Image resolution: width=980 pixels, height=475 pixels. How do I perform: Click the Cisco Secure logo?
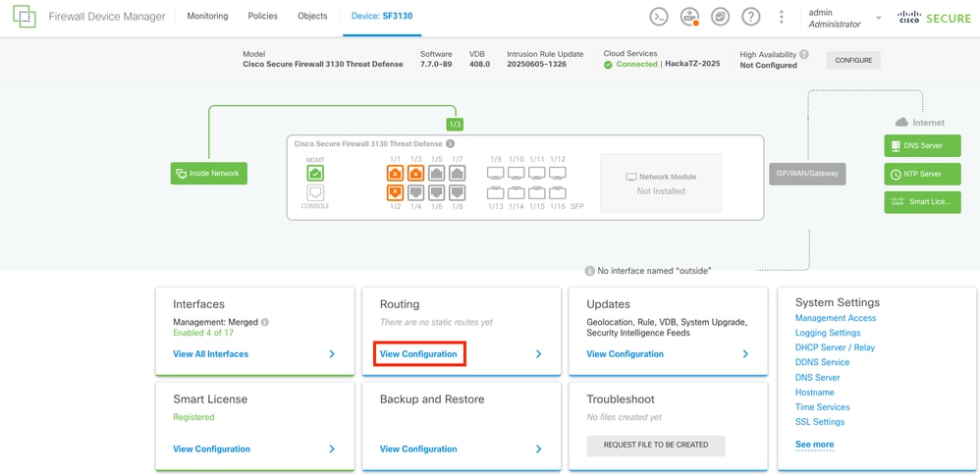coord(933,18)
